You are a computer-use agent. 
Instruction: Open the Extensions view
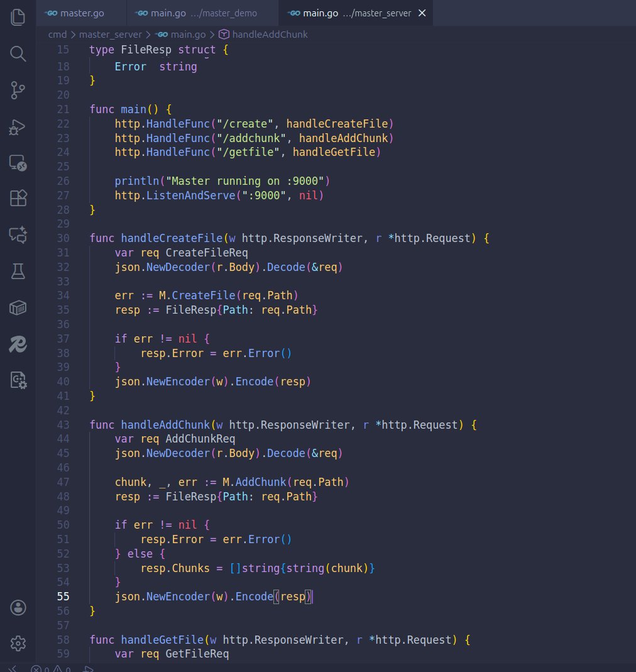[18, 198]
